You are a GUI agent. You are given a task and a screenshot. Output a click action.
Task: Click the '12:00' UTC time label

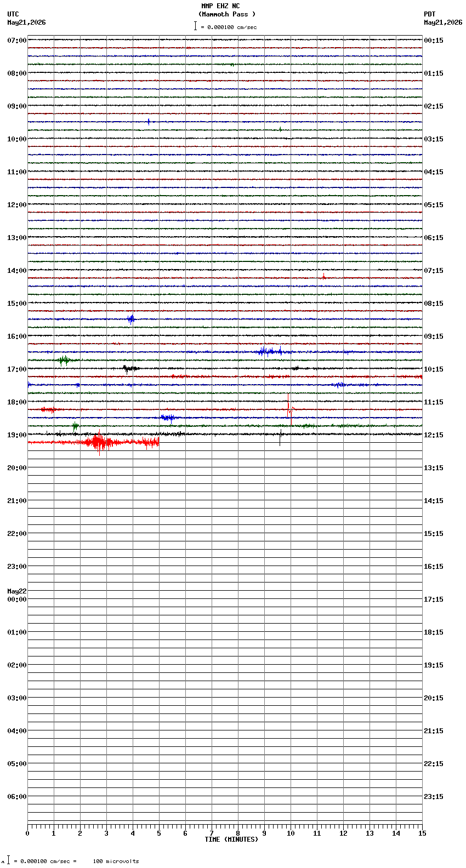(17, 205)
